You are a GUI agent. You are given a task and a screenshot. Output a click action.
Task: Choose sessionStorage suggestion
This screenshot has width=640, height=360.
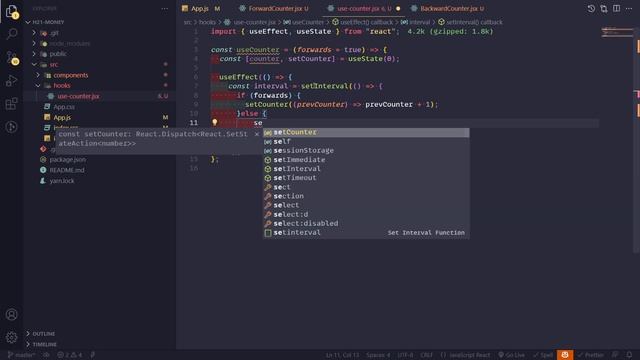(x=366, y=151)
